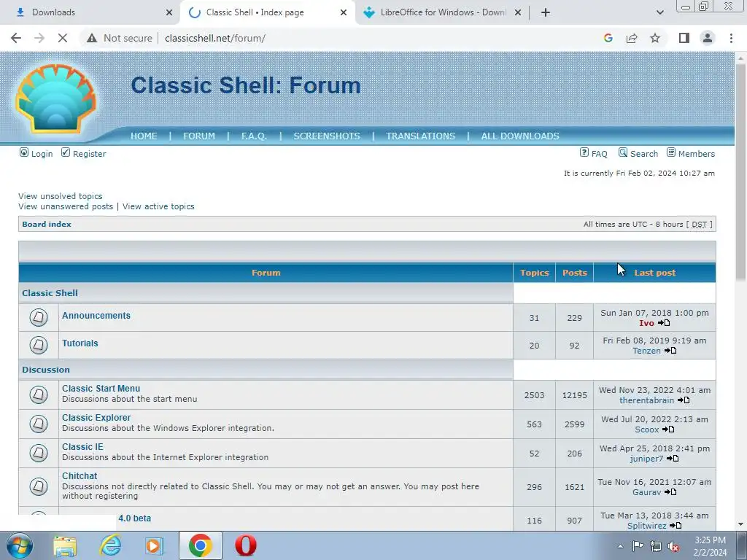The image size is (747, 560).
Task: View latest post icon next to Scoox
Action: pos(668,429)
